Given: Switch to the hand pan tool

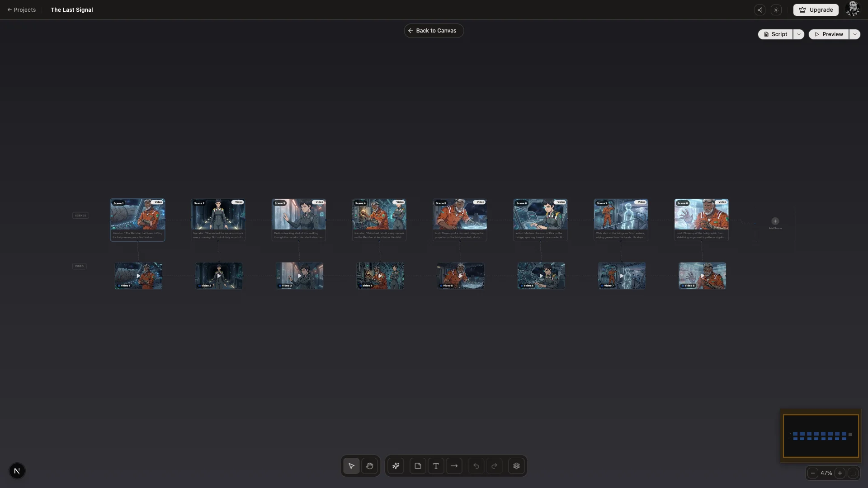Looking at the screenshot, I should tap(370, 466).
